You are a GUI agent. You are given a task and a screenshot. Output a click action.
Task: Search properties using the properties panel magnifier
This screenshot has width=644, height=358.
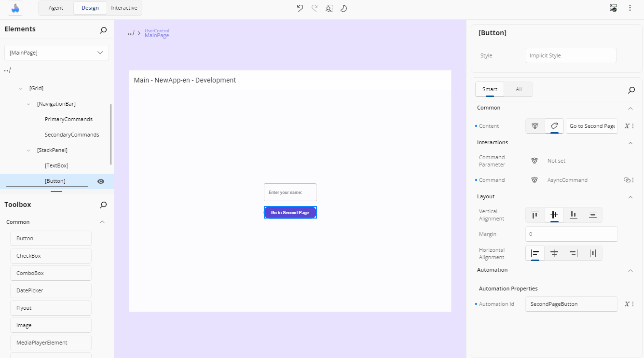[631, 90]
